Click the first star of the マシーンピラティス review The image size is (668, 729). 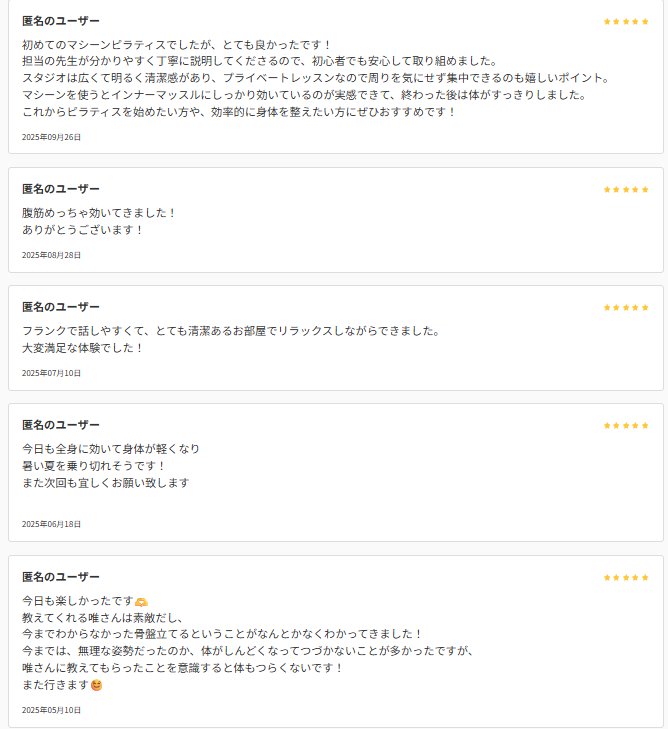[607, 21]
